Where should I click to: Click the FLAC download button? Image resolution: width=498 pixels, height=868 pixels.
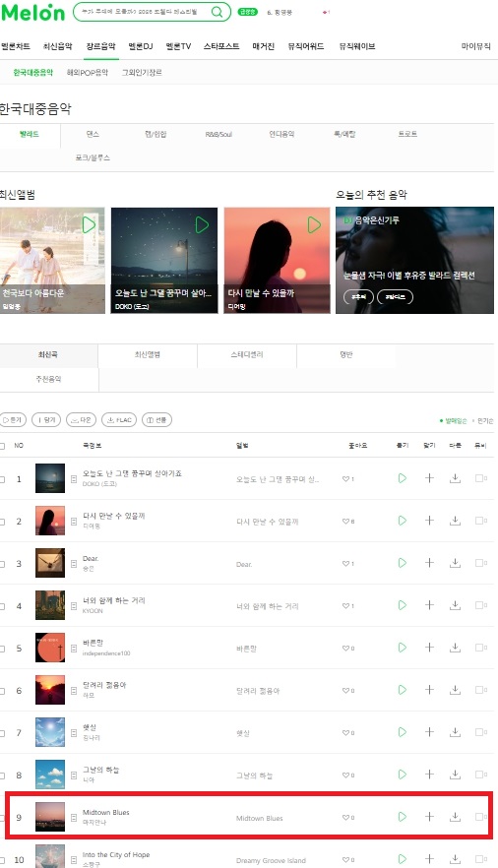tap(118, 419)
